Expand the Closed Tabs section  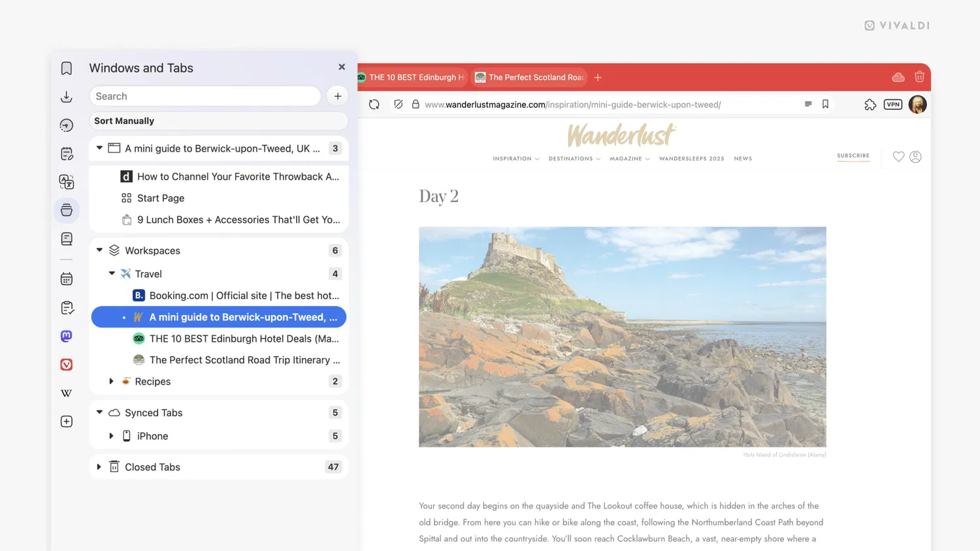(99, 467)
